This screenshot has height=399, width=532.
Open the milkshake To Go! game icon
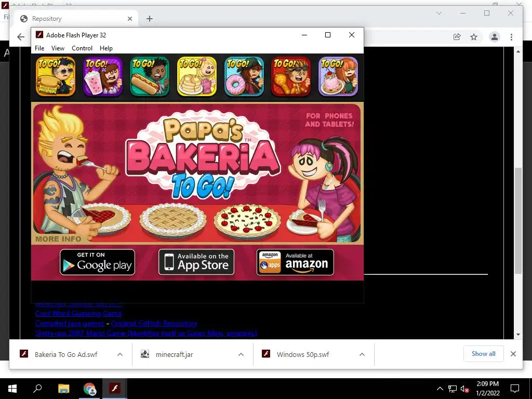click(x=103, y=76)
